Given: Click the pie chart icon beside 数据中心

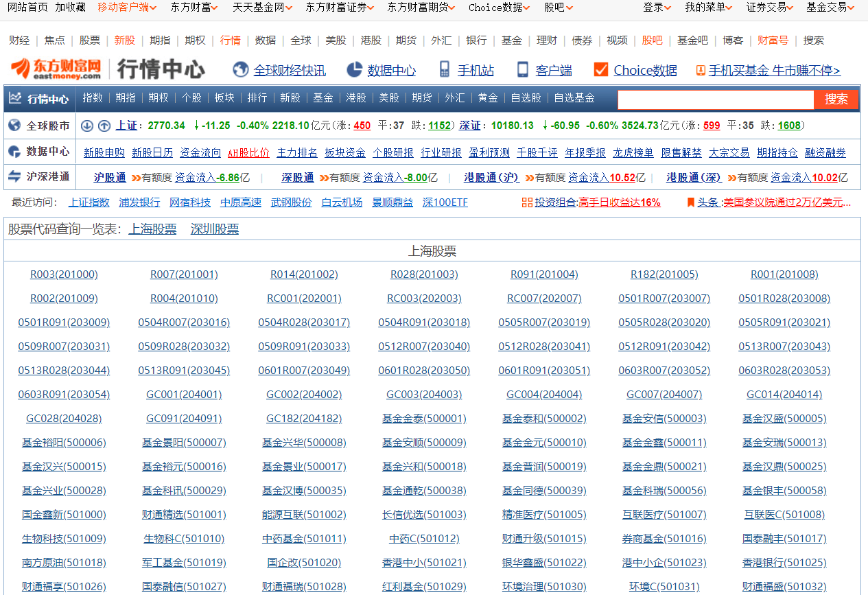Looking at the screenshot, I should (x=354, y=70).
